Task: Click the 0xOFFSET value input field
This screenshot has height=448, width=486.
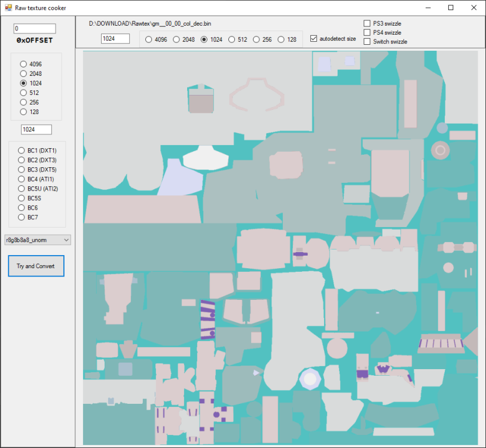Action: (x=34, y=29)
